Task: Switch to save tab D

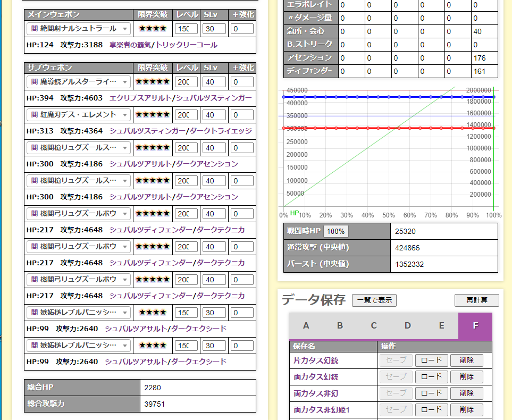Action: (x=408, y=325)
